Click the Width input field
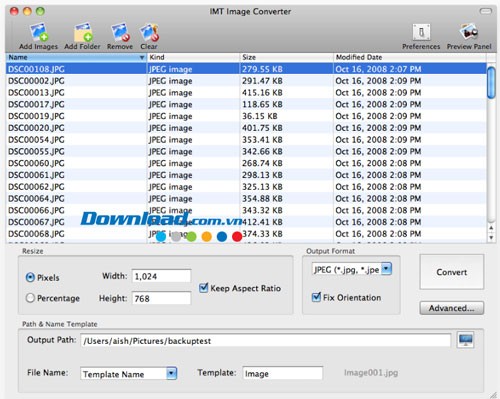The image size is (500, 399). [x=161, y=276]
